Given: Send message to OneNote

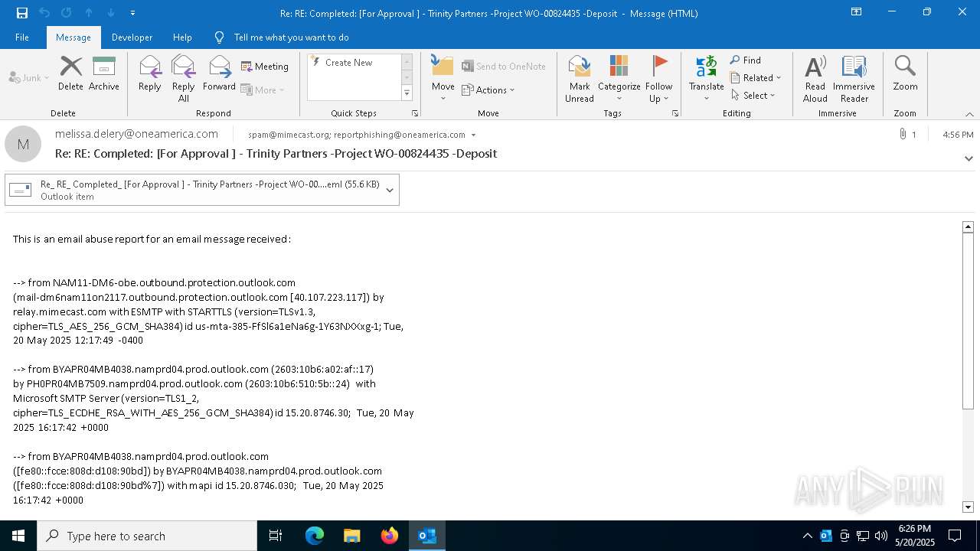Looking at the screenshot, I should [504, 67].
